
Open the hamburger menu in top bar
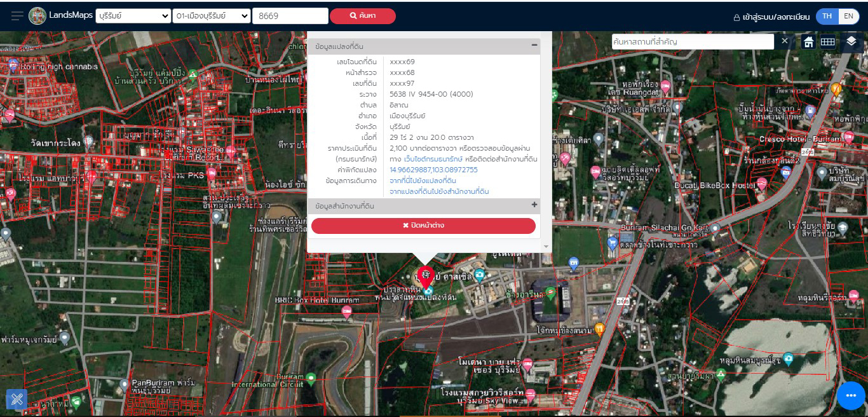pos(17,16)
